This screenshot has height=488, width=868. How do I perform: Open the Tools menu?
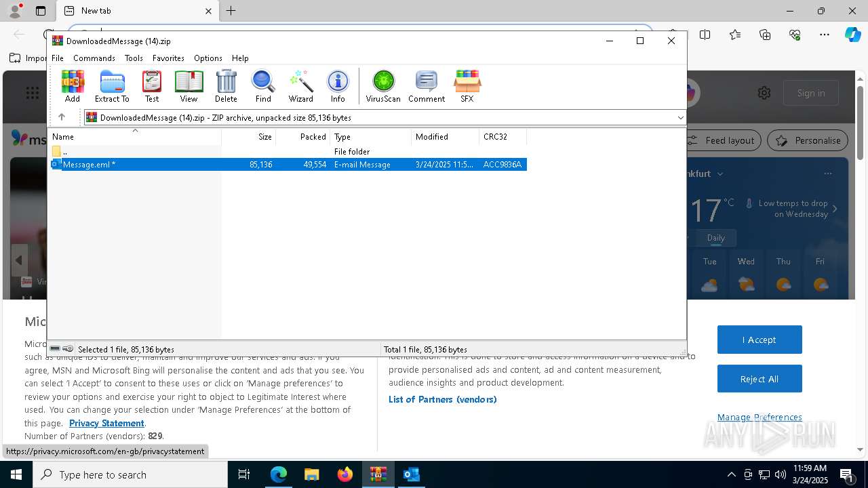click(x=134, y=58)
